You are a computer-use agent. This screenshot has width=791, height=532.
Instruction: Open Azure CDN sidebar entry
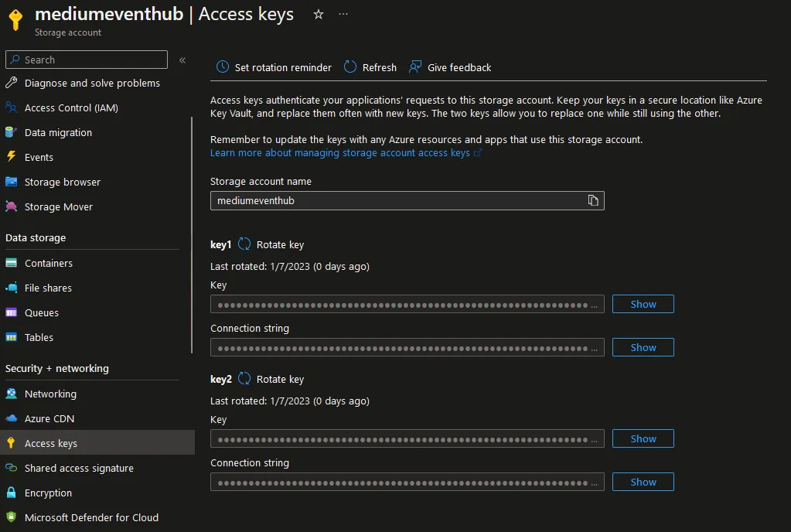pyautogui.click(x=49, y=418)
